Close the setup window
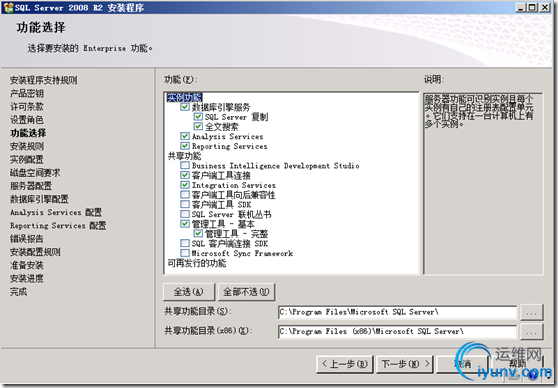Screen dimensions: 558x388 pos(544,7)
